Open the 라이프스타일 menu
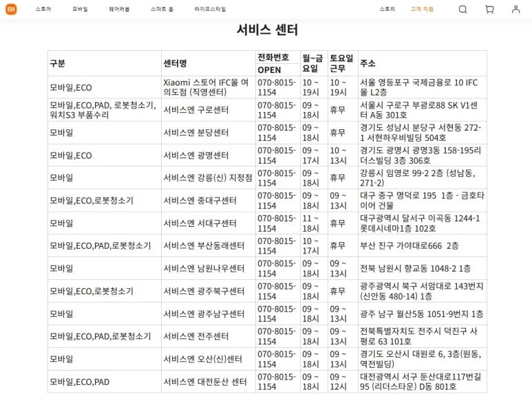Viewport: 532px width, 405px height. point(210,9)
